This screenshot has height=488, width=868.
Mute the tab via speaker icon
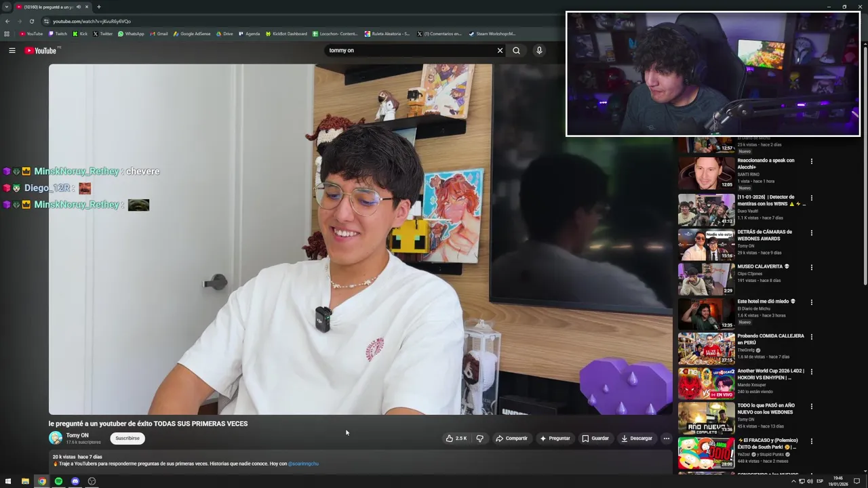79,7
